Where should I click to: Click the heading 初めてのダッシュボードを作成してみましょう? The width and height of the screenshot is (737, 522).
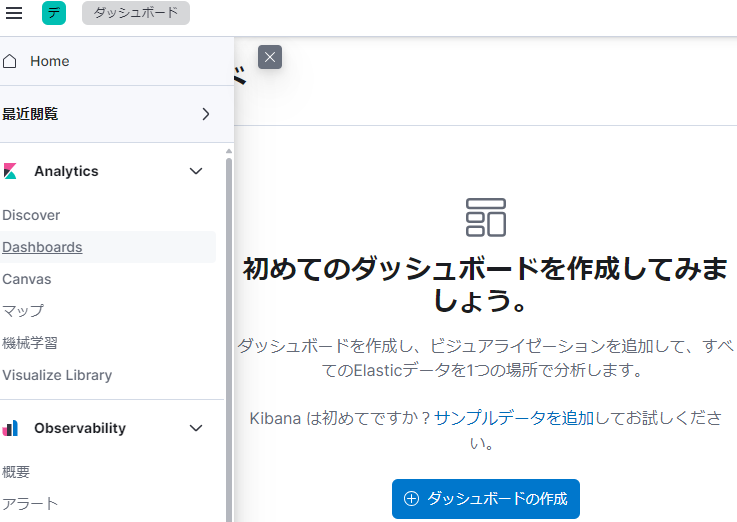(x=486, y=284)
